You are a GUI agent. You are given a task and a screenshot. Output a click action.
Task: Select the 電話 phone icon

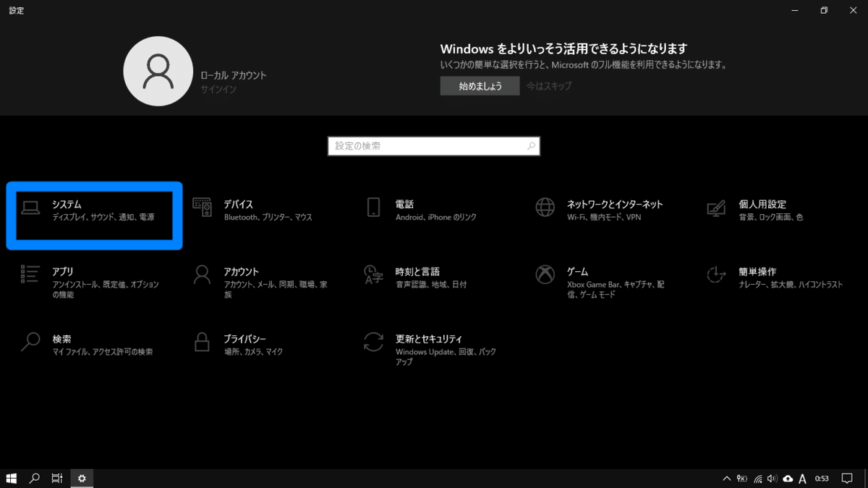pyautogui.click(x=373, y=208)
